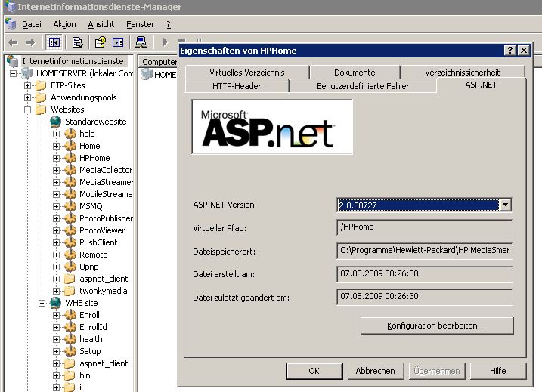
Task: Select the Enroll gear icon under WHS site
Action: 70,315
